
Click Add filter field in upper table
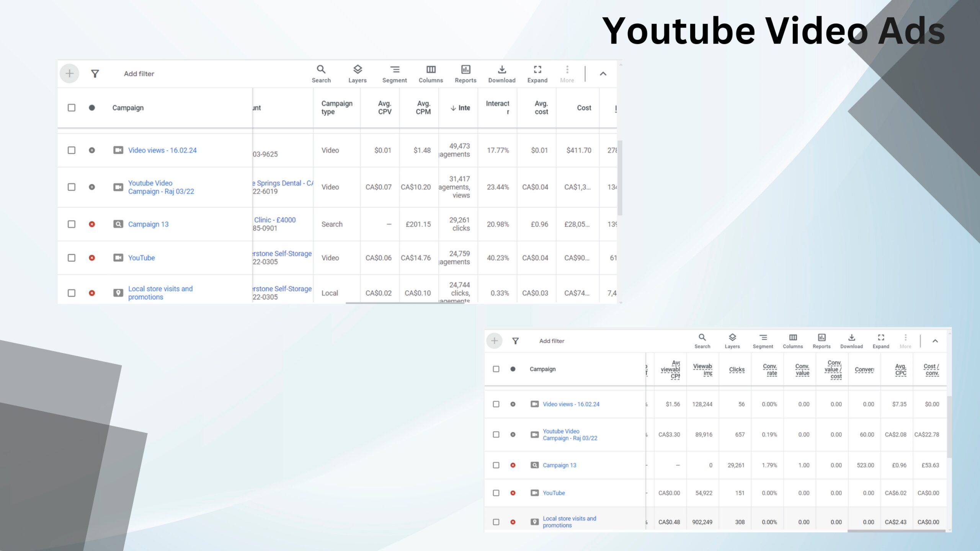click(x=139, y=73)
